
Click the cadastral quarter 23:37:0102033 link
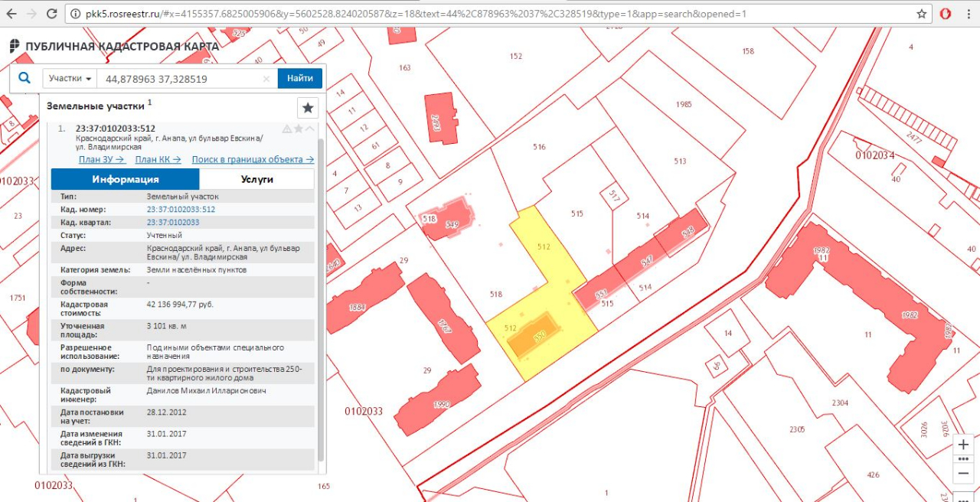click(x=173, y=222)
